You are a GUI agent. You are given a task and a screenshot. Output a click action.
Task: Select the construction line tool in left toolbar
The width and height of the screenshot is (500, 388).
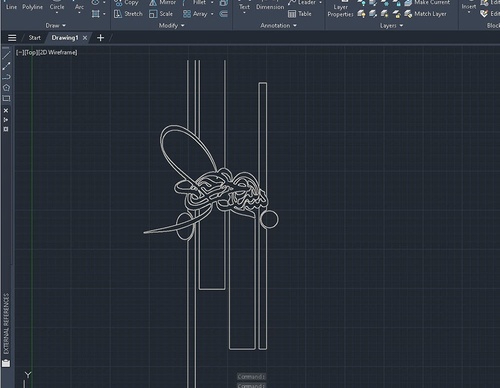click(6, 66)
